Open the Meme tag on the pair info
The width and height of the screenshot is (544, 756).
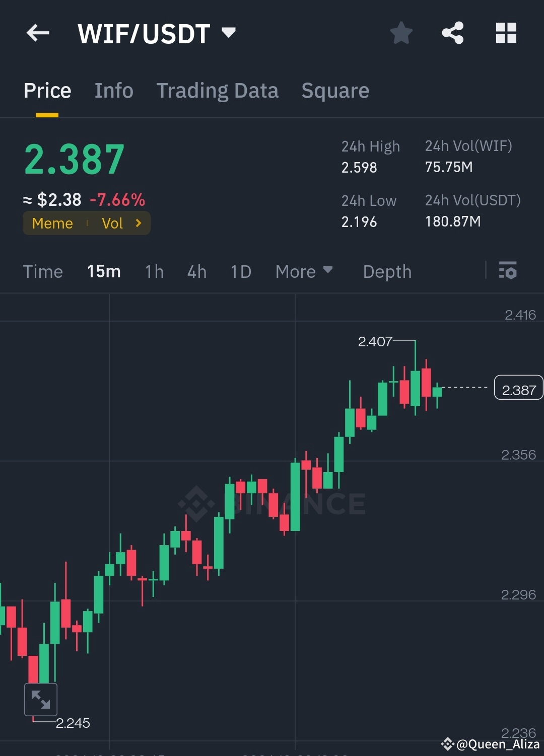click(x=52, y=223)
